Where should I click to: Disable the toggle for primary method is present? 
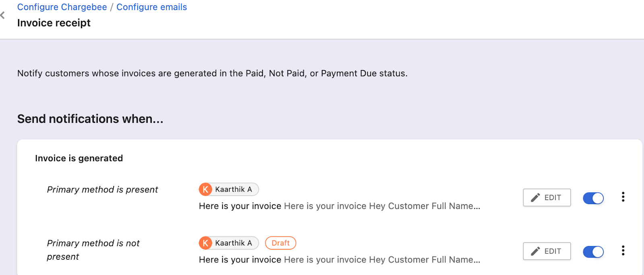[x=593, y=198]
